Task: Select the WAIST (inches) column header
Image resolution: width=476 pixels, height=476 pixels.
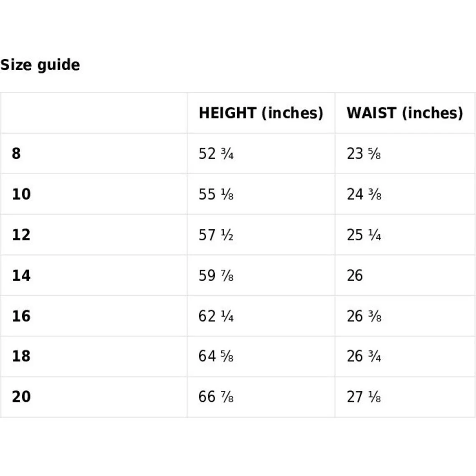Action: (405, 113)
